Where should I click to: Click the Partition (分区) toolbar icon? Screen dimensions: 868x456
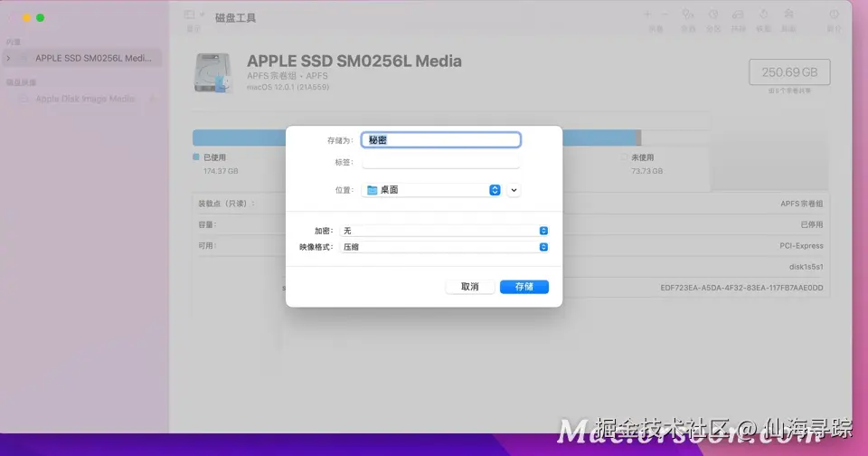pos(713,14)
